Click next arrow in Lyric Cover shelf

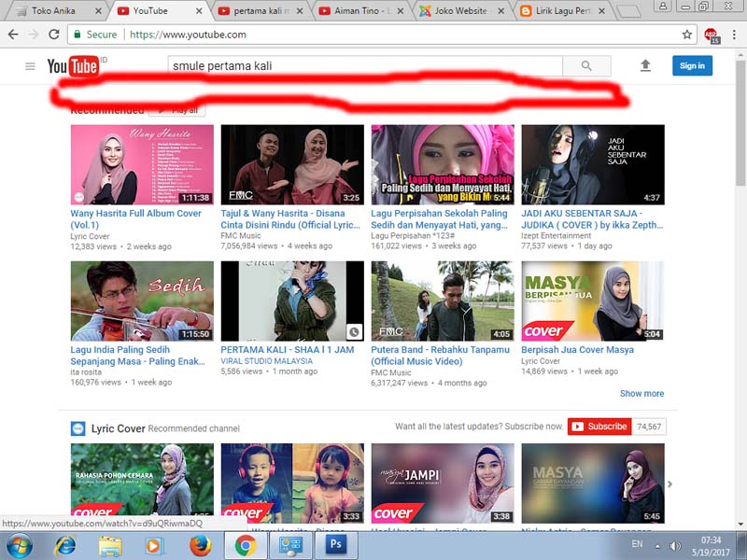pyautogui.click(x=669, y=483)
